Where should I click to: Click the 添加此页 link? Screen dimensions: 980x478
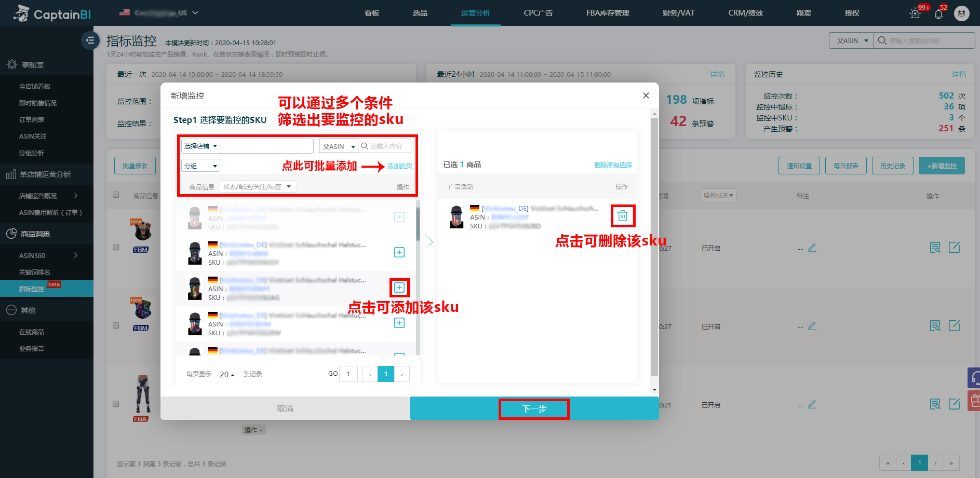[x=400, y=166]
